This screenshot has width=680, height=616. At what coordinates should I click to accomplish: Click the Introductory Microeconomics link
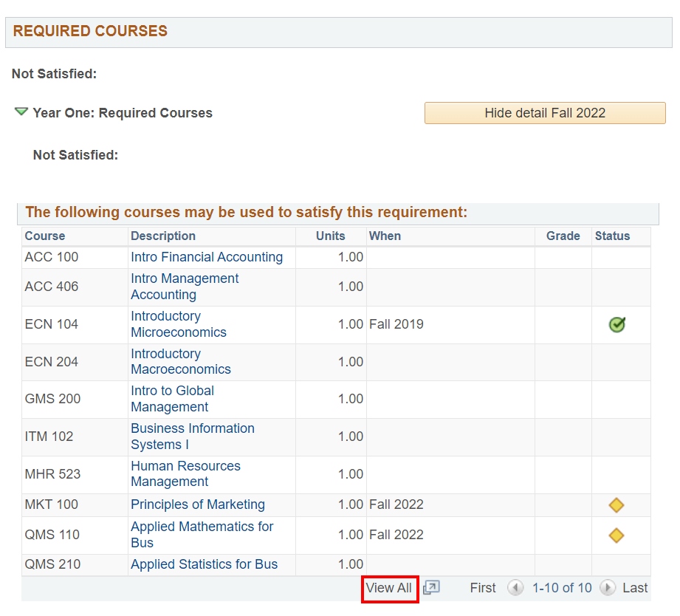point(178,324)
